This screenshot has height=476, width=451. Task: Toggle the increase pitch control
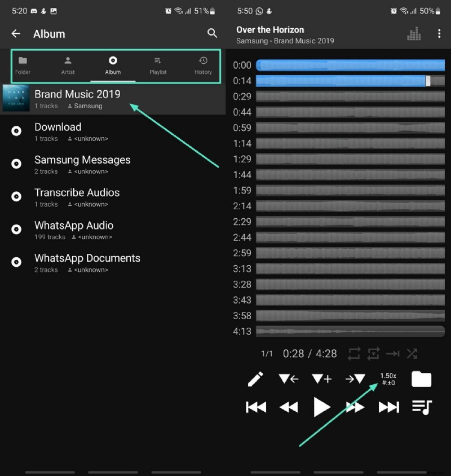point(321,379)
